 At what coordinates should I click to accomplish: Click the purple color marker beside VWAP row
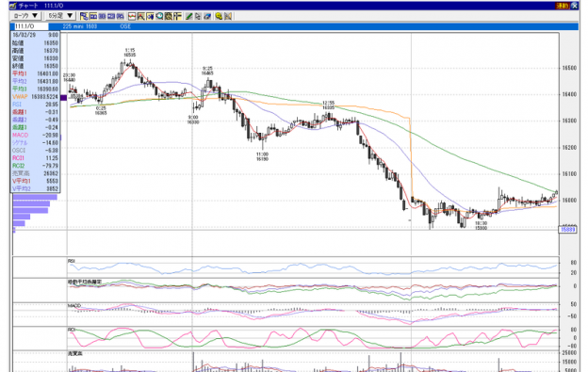click(x=63, y=97)
